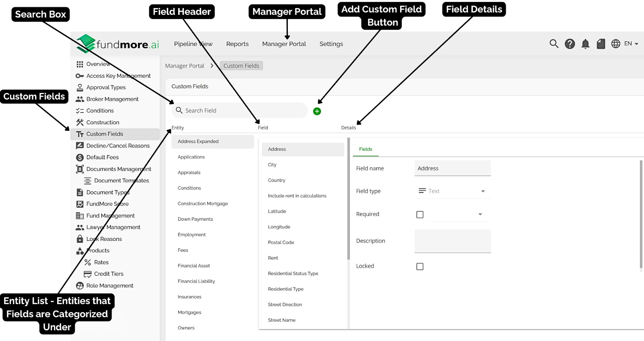This screenshot has width=644, height=341.
Task: Click the Default Fees dollar icon
Action: pyautogui.click(x=80, y=157)
